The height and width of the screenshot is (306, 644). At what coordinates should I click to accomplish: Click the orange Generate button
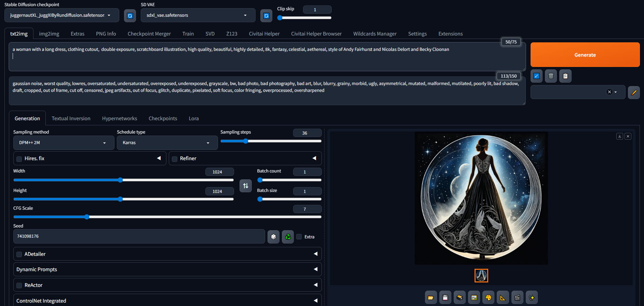(585, 55)
